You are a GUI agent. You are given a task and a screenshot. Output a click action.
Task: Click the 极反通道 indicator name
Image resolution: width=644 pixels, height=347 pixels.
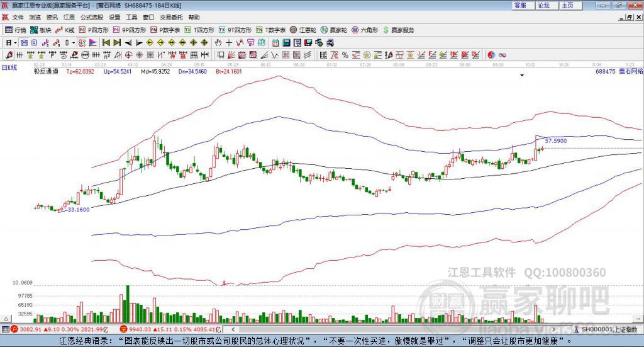point(46,71)
